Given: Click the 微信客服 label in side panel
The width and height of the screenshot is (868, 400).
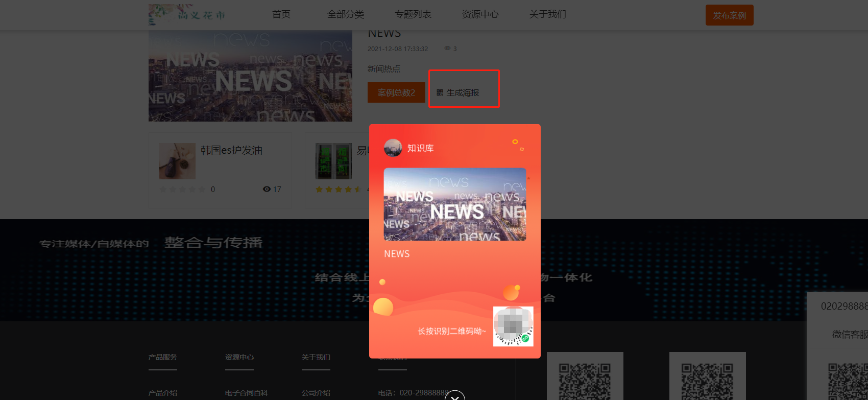Looking at the screenshot, I should coord(850,334).
